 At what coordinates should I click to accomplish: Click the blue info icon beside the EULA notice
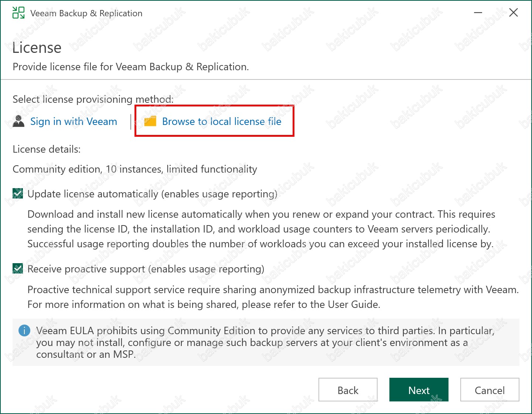click(x=24, y=330)
